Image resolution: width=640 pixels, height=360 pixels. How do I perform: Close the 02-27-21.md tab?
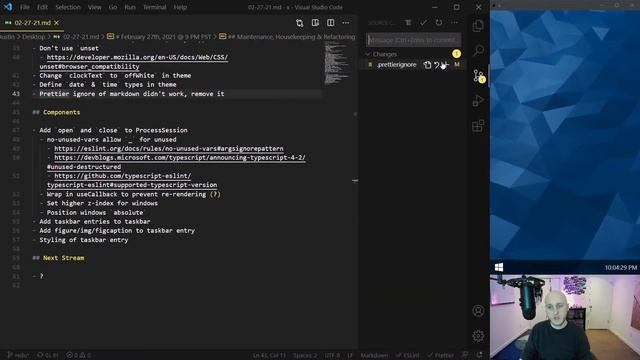(57, 23)
